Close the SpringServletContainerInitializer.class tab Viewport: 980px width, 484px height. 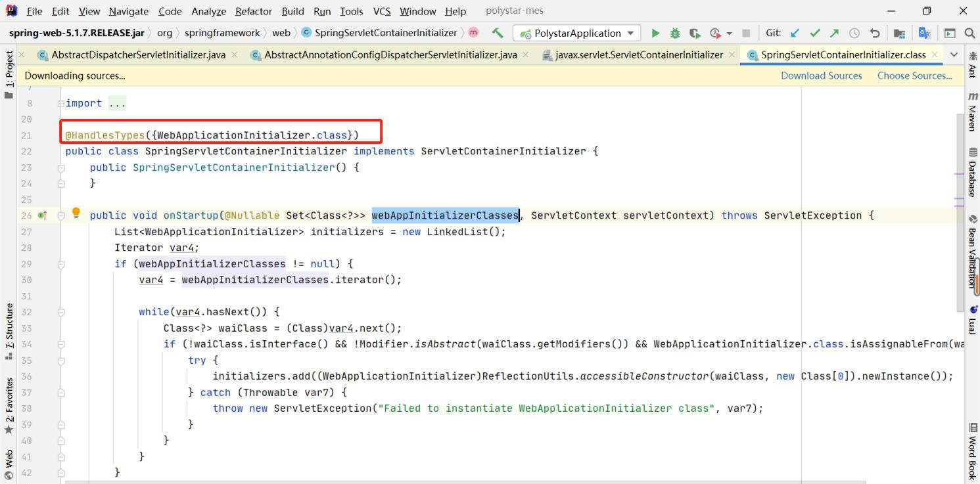(x=935, y=55)
